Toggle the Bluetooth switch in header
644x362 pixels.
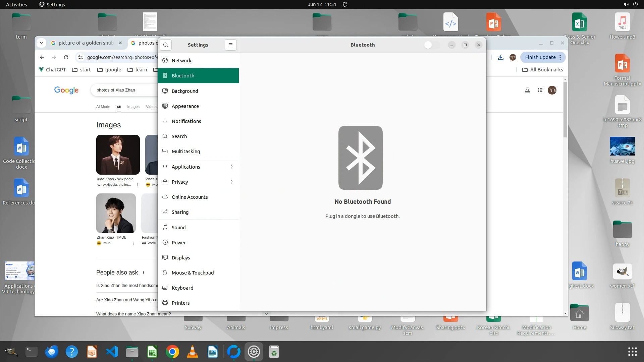pyautogui.click(x=431, y=45)
